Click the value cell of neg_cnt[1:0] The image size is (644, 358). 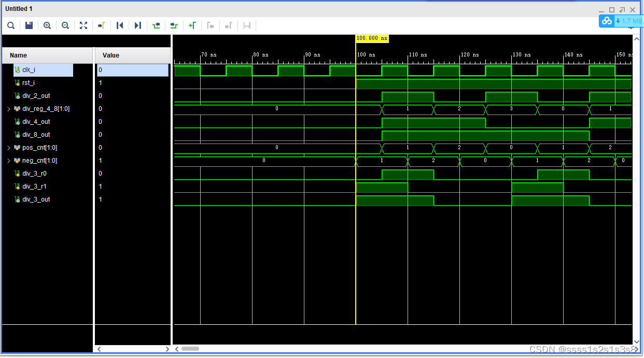pyautogui.click(x=133, y=161)
